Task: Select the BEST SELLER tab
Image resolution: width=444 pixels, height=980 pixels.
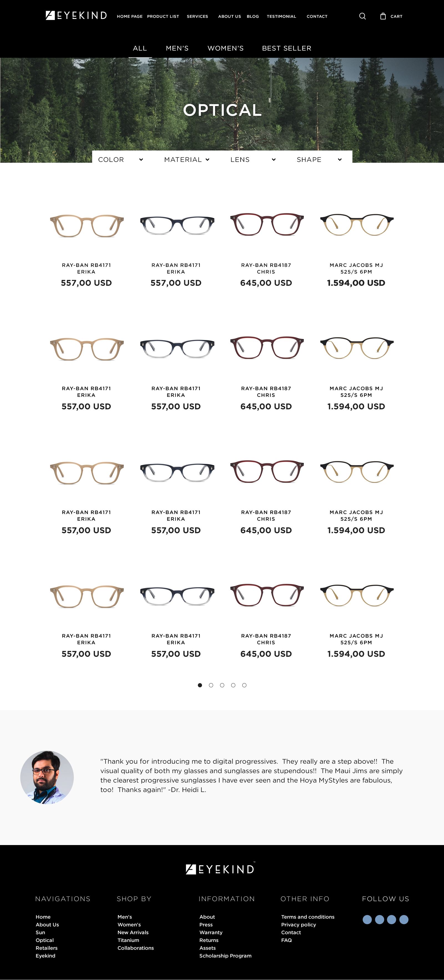Action: (x=287, y=48)
